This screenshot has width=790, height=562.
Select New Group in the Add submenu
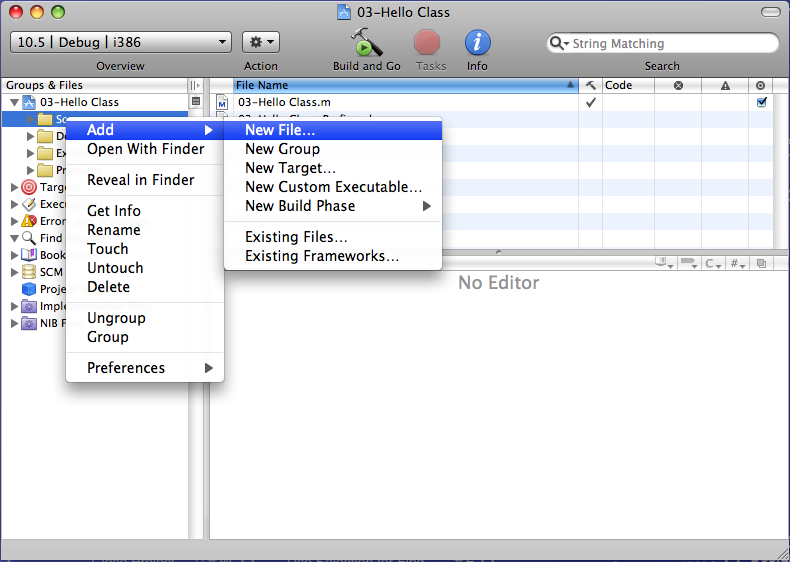pyautogui.click(x=333, y=149)
